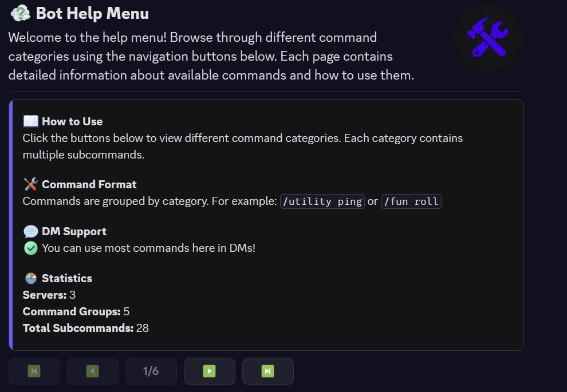Click the speech bubble icon beside DM Support
Screen dimensions: 567x392
tap(30, 231)
